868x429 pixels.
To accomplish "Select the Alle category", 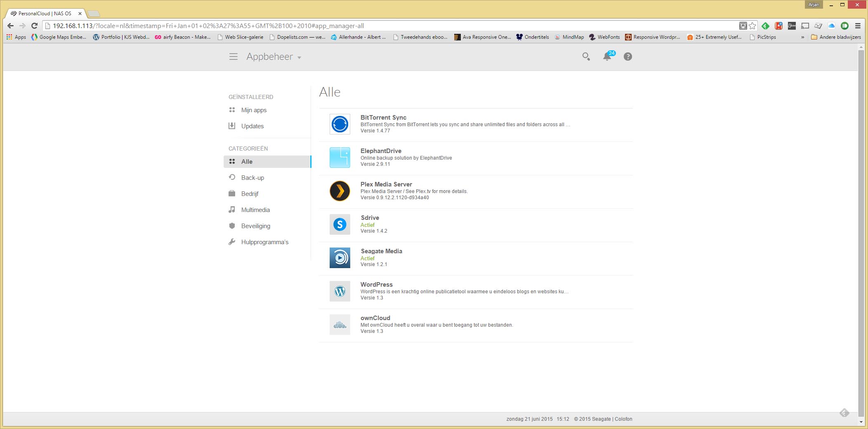I will click(267, 162).
